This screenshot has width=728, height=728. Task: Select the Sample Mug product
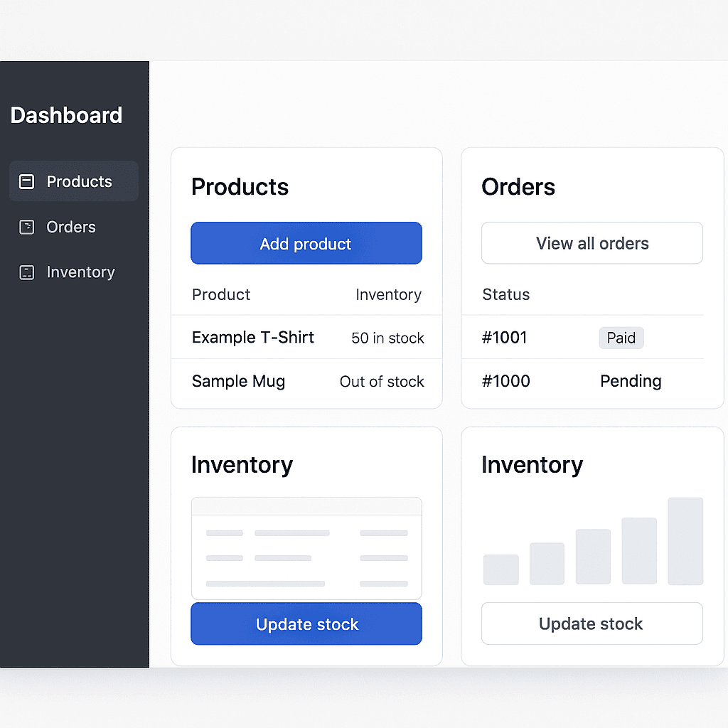[x=239, y=381]
